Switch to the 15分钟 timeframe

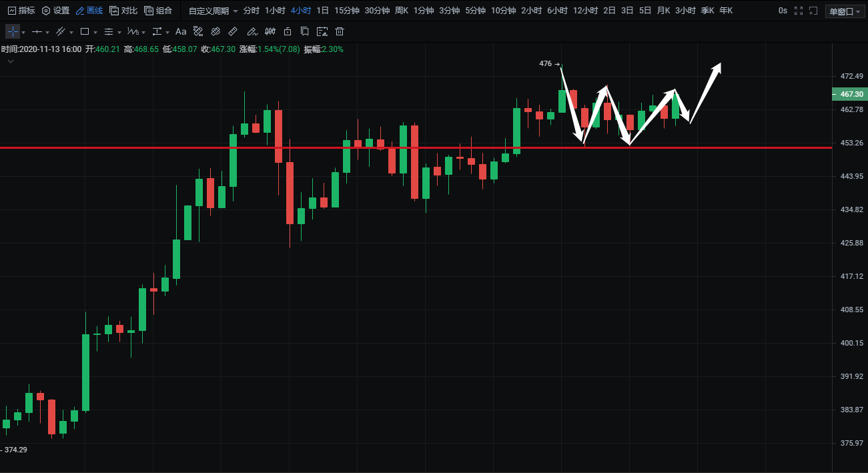pos(346,11)
